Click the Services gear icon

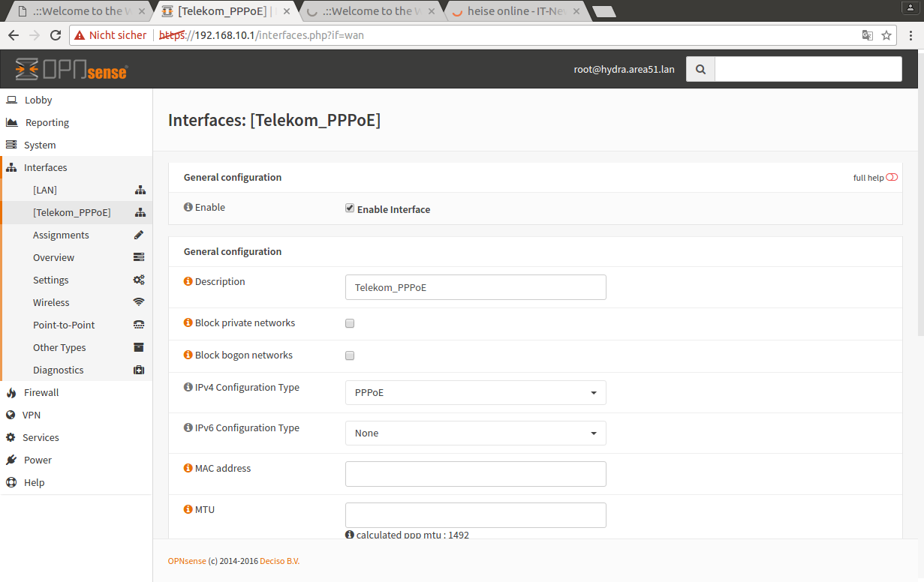[11, 437]
